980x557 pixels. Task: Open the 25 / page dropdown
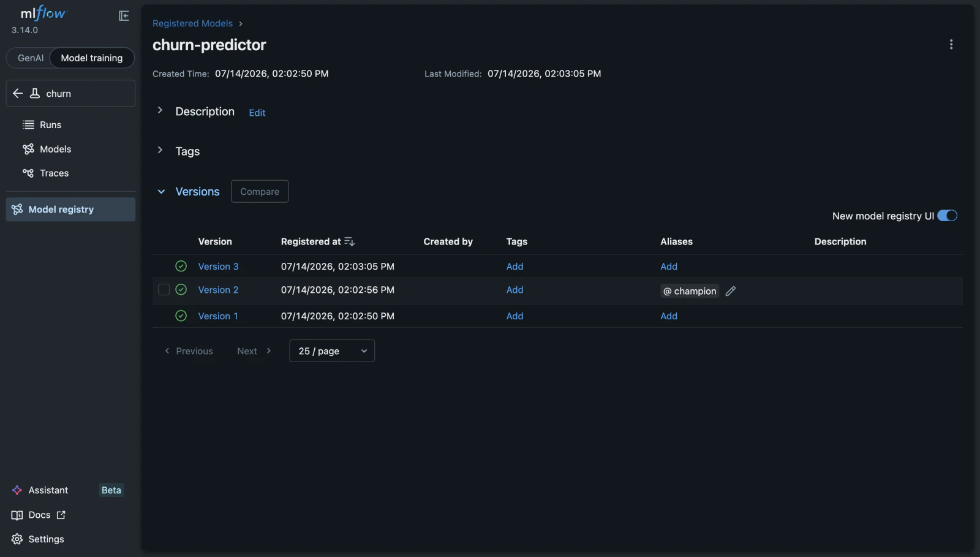(332, 351)
